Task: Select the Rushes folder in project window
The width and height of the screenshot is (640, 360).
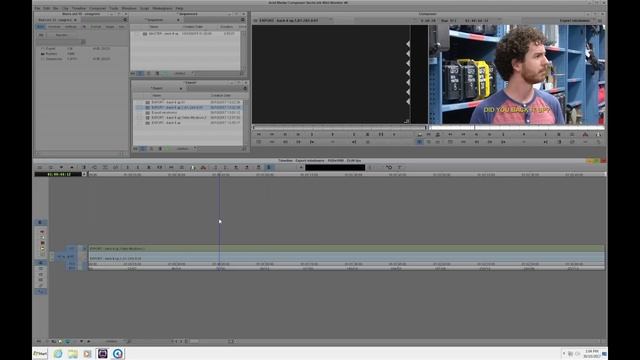Action: click(51, 53)
